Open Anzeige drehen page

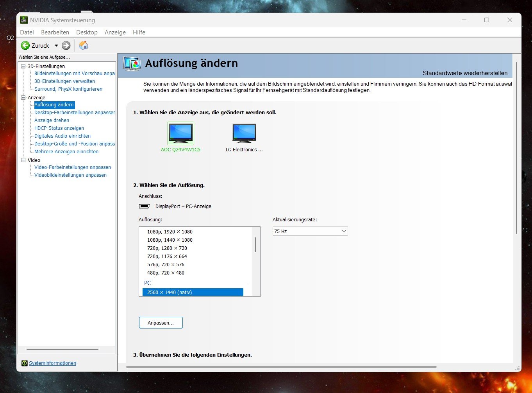tap(52, 120)
